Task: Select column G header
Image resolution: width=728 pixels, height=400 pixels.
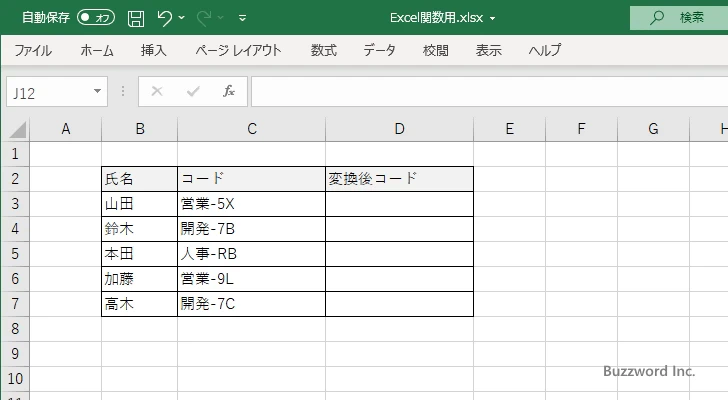Action: [653, 129]
